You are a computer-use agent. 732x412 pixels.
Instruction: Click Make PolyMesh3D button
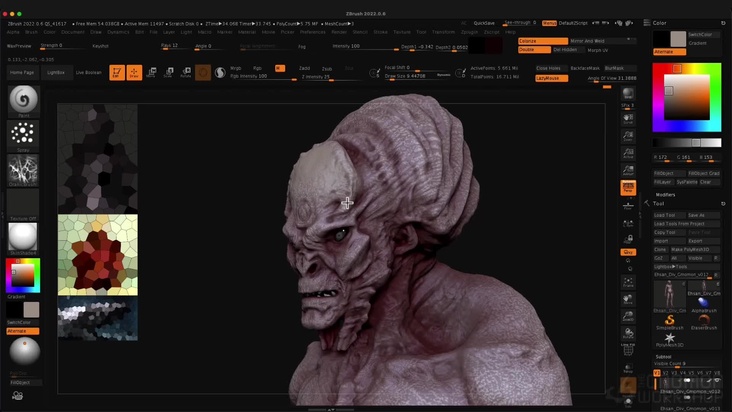pyautogui.click(x=695, y=249)
